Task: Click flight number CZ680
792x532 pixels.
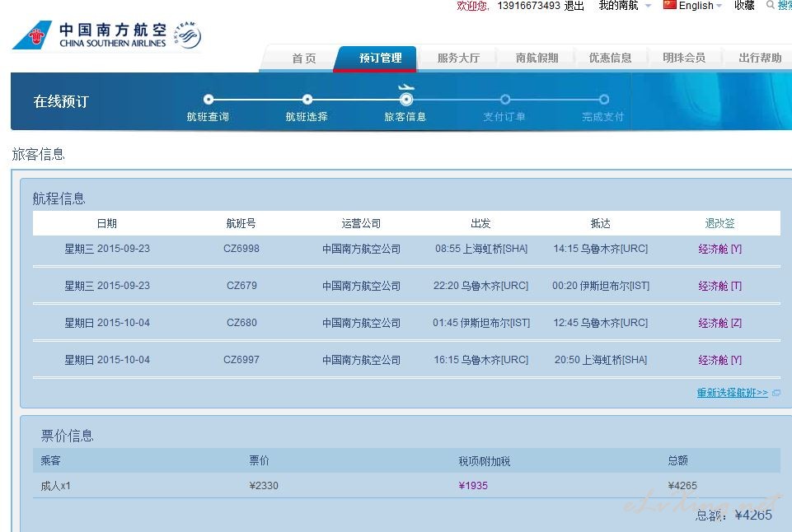Action: point(241,323)
